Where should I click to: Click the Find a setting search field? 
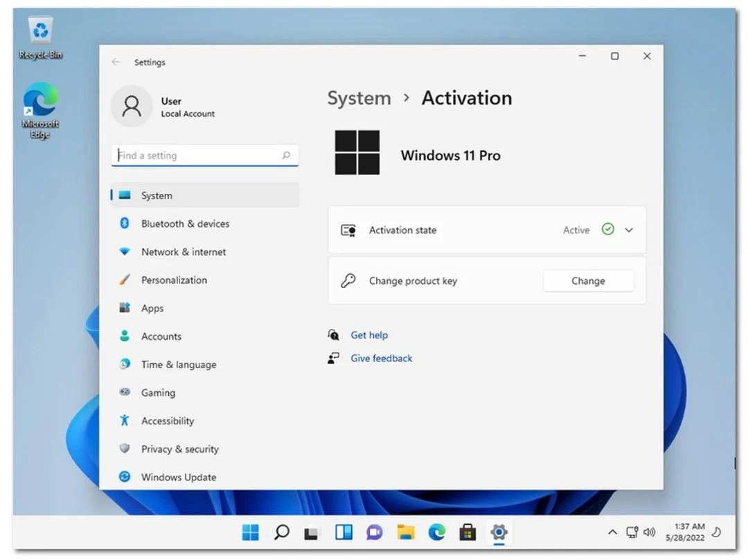coord(197,156)
